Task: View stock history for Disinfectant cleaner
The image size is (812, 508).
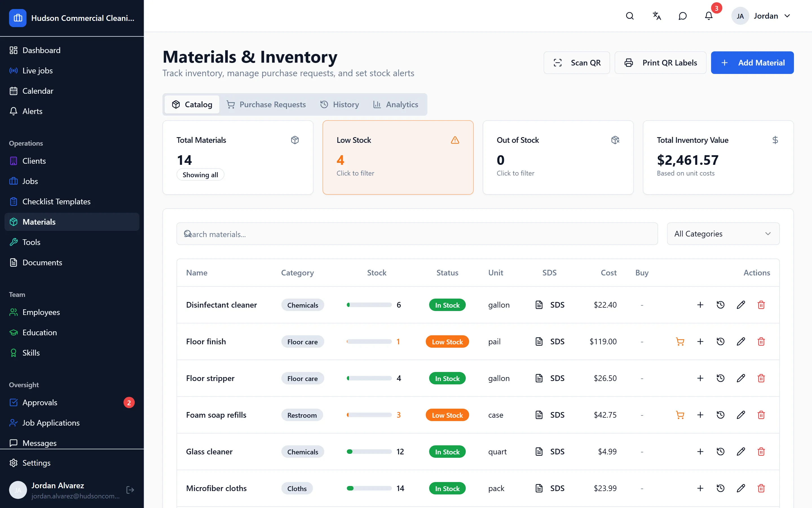Action: (x=720, y=305)
